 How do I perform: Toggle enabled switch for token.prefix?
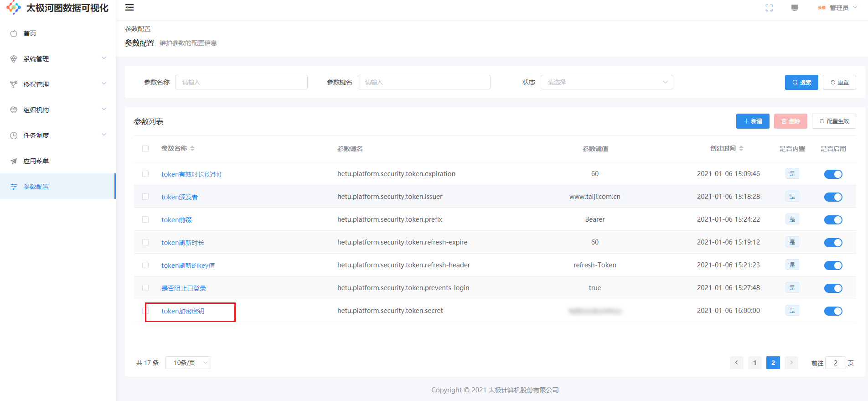[x=833, y=220]
